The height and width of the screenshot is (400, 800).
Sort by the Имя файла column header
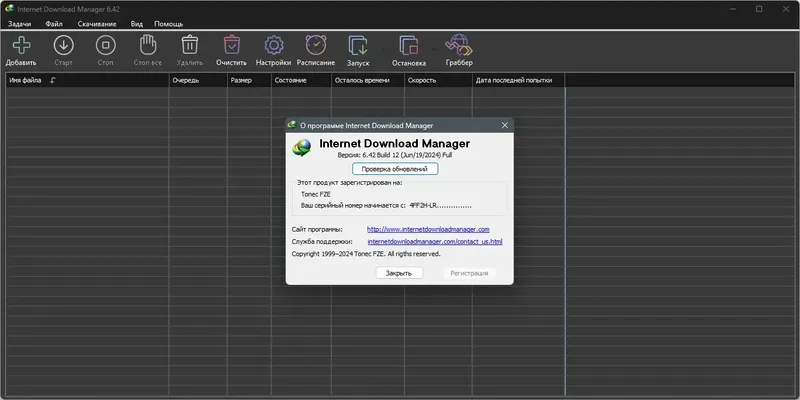(87, 80)
